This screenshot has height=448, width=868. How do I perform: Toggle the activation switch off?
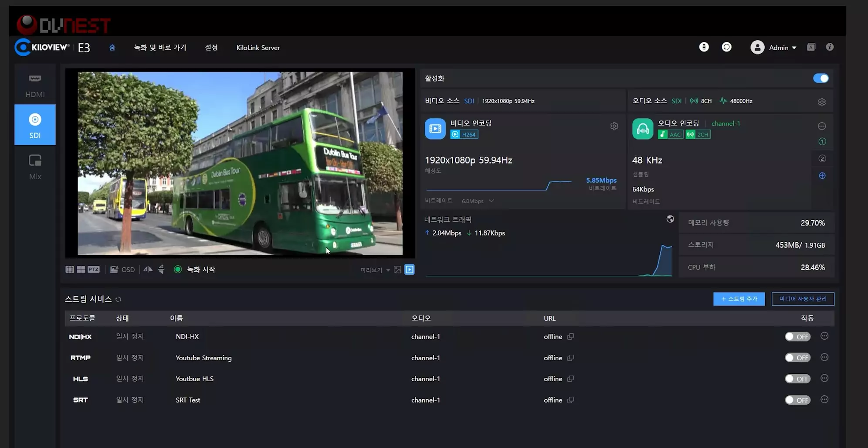pyautogui.click(x=821, y=79)
